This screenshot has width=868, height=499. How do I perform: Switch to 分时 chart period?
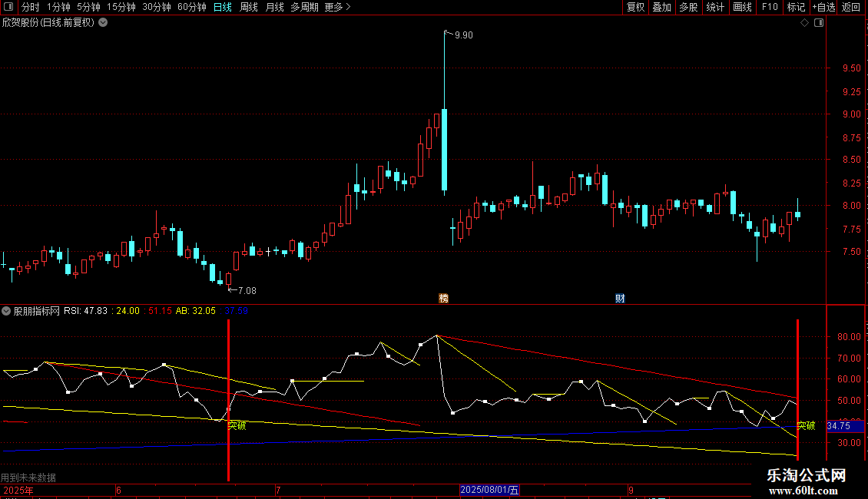pos(31,7)
